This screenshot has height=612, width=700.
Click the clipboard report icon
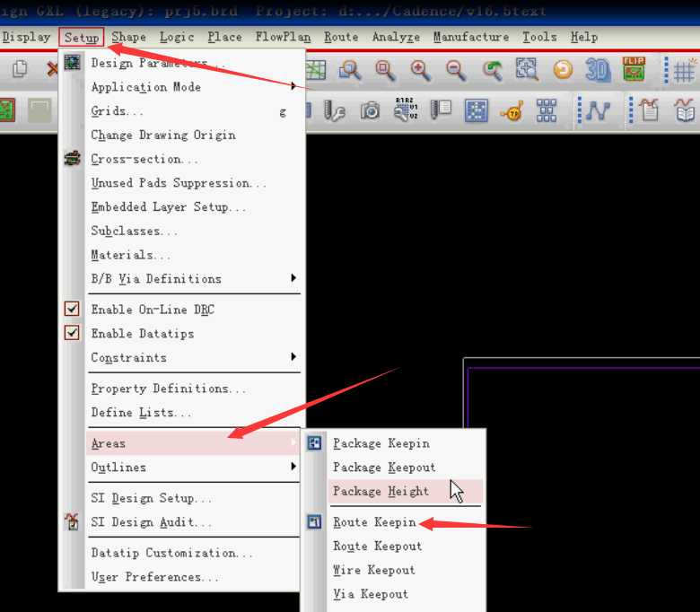coord(650,110)
